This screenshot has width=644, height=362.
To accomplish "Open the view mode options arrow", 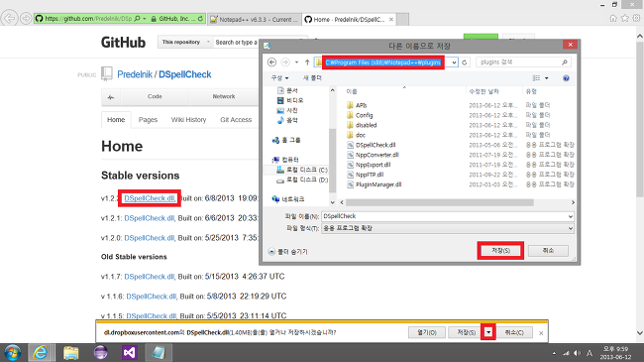I will point(547,78).
